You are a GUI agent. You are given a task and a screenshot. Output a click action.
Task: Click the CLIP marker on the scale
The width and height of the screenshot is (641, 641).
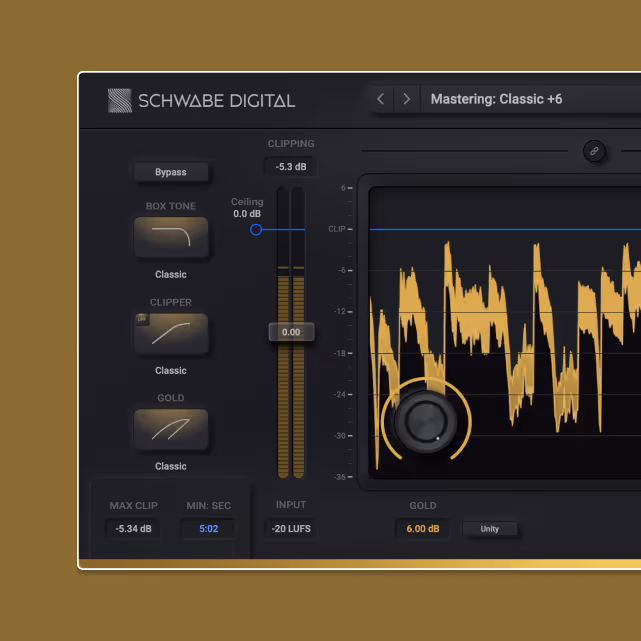click(337, 229)
